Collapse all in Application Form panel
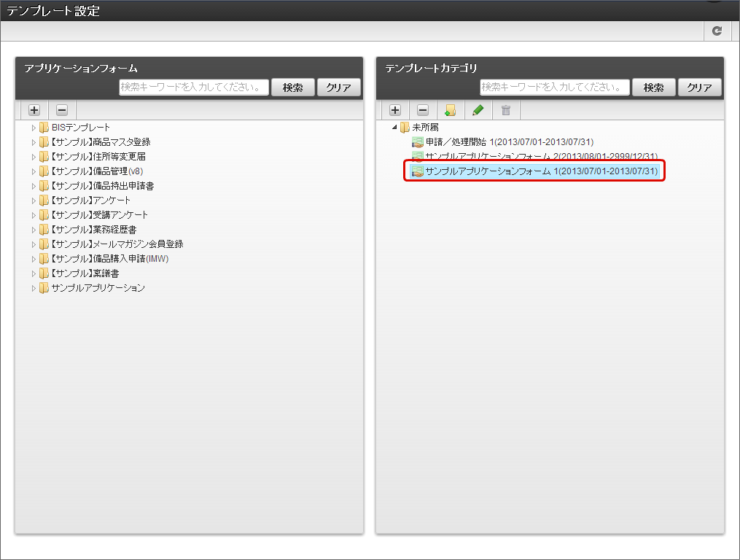The width and height of the screenshot is (740, 560). point(62,110)
